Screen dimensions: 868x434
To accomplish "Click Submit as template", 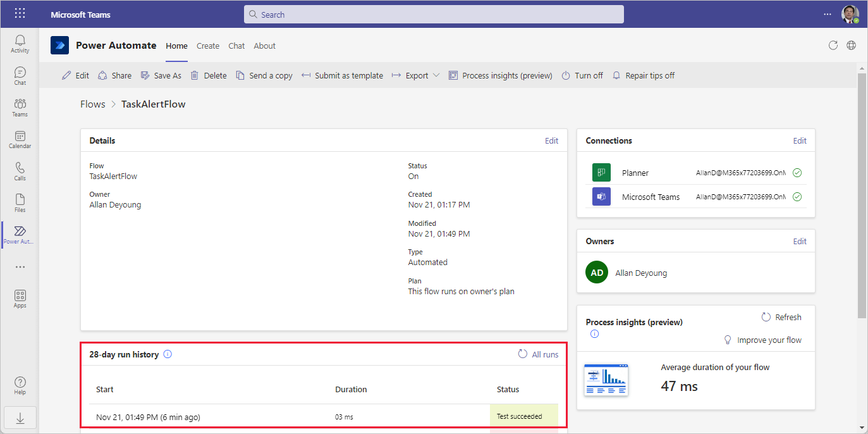I will tap(341, 75).
